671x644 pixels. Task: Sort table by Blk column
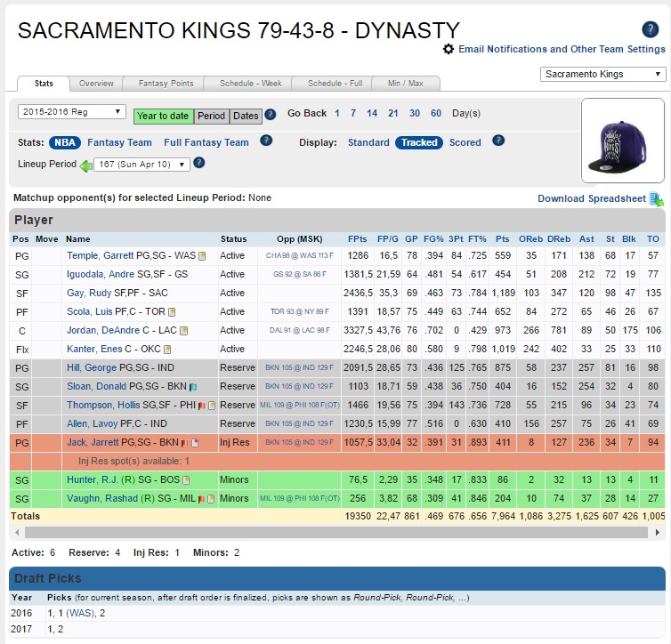[628, 239]
